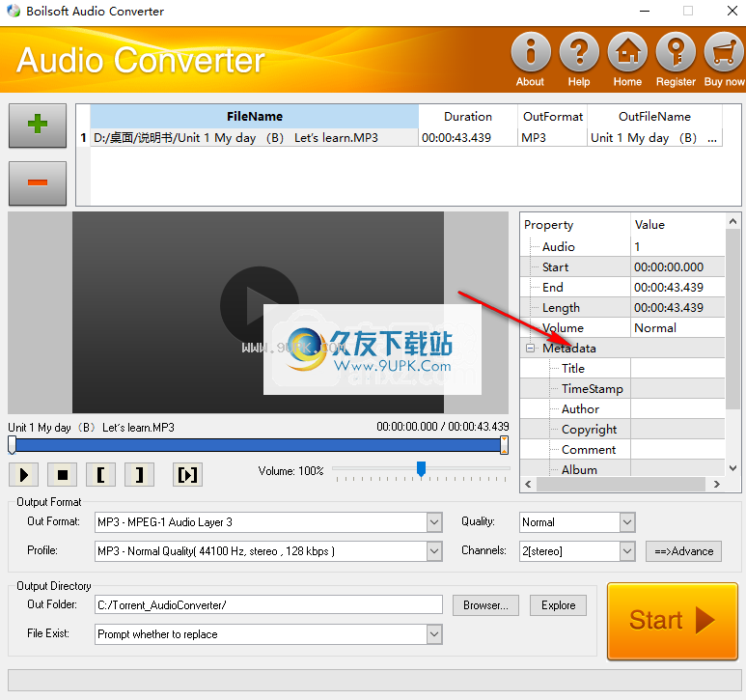Adjust the Volume slider handle
746x700 pixels.
click(x=421, y=468)
